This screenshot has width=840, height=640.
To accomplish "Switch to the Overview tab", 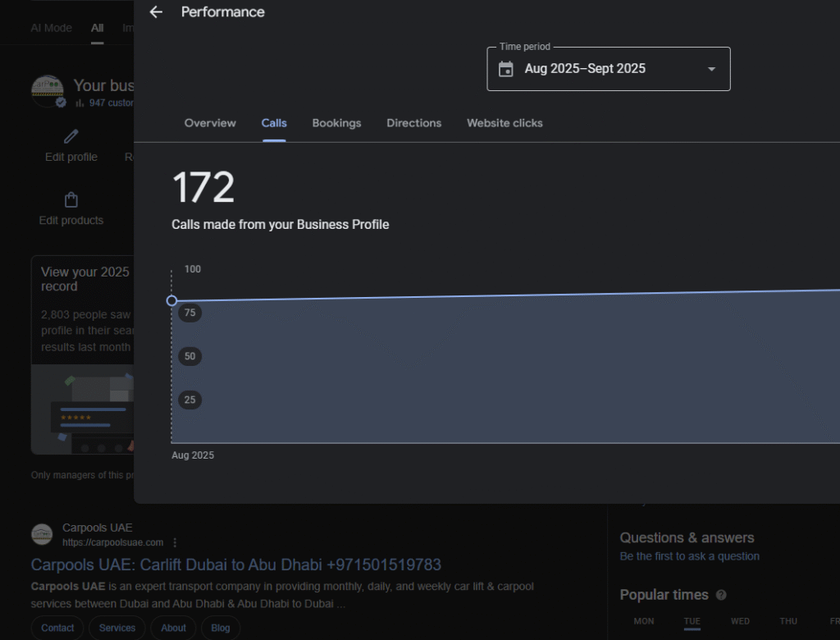I will (x=210, y=123).
